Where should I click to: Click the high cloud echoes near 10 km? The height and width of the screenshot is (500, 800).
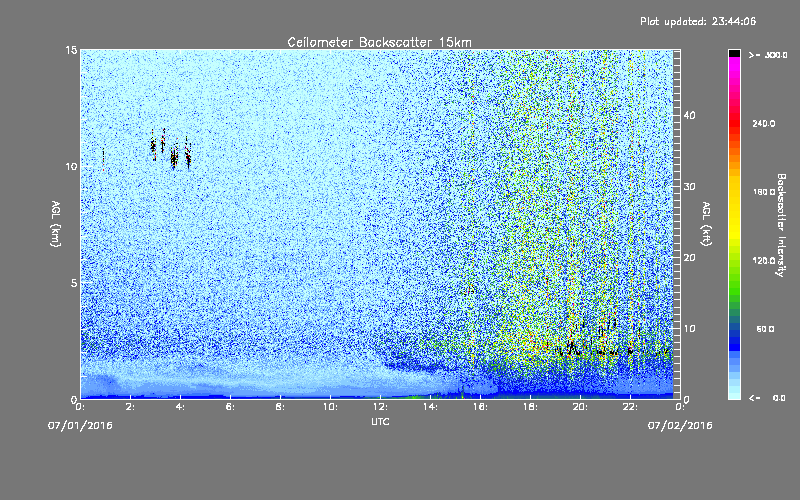[x=171, y=149]
